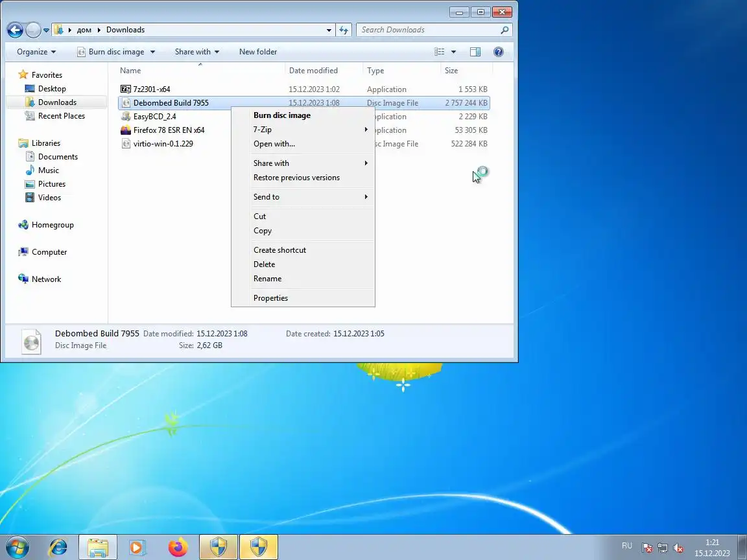Select the EasyBCD_2.4 file icon

(x=126, y=116)
